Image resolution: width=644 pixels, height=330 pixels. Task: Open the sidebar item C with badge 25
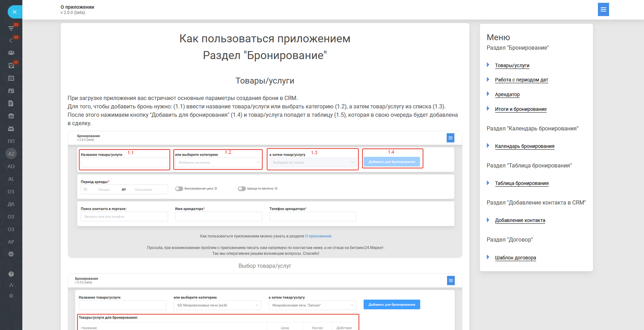tap(11, 40)
